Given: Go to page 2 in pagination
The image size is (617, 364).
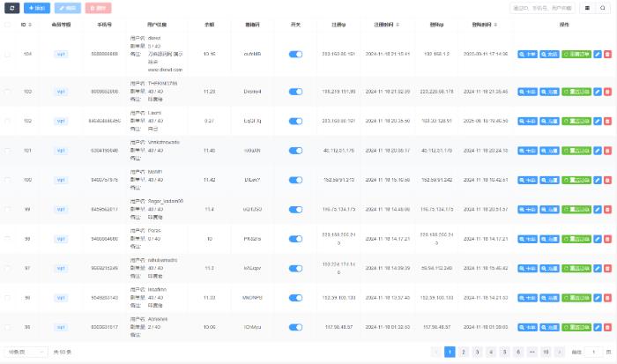Looking at the screenshot, I should click(465, 352).
